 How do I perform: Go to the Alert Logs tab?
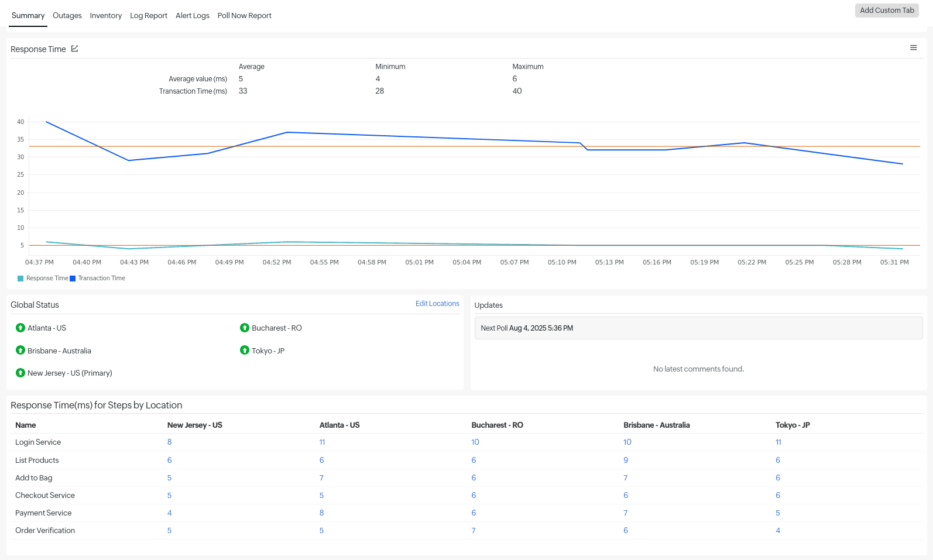click(193, 15)
